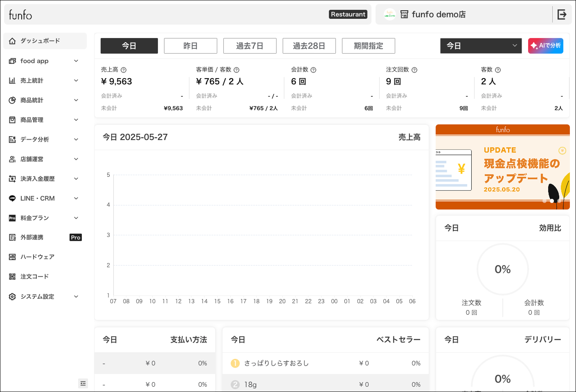Select the 昨日 period tab

click(x=191, y=46)
